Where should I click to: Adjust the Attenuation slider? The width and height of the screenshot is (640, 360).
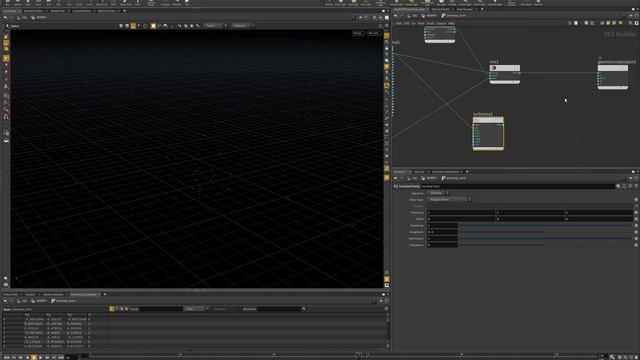coord(546,238)
